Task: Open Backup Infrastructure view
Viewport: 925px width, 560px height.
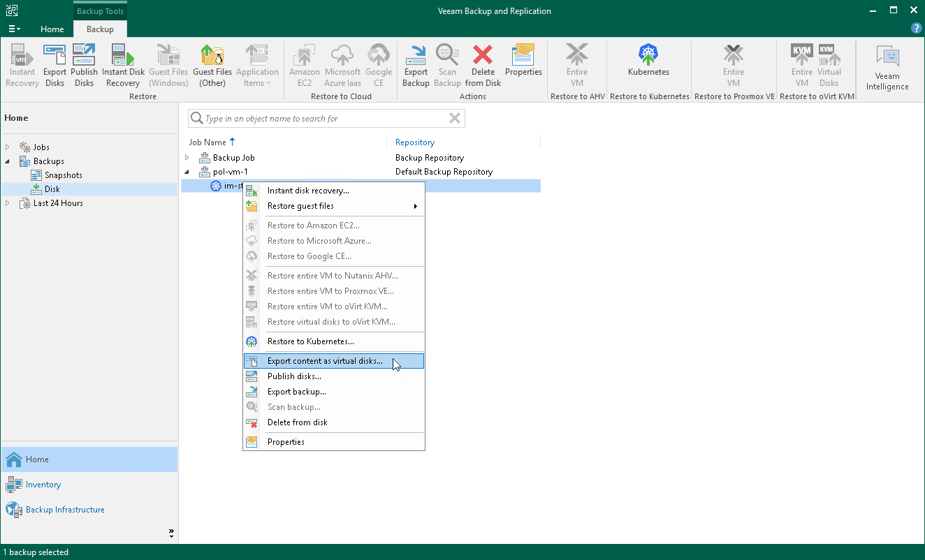Action: coord(89,510)
